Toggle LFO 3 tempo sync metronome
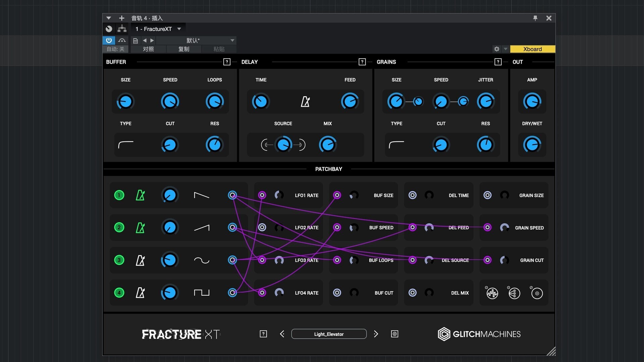644x362 pixels. tap(140, 260)
